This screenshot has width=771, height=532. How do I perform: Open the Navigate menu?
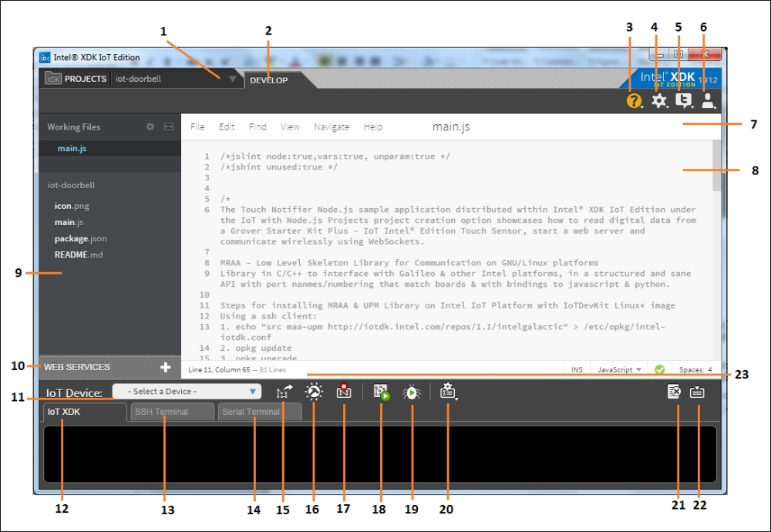[x=332, y=127]
